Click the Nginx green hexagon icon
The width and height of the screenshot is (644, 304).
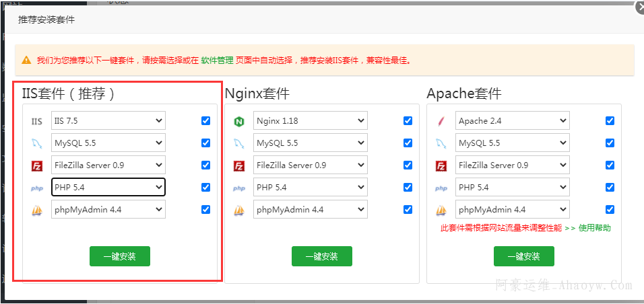239,122
